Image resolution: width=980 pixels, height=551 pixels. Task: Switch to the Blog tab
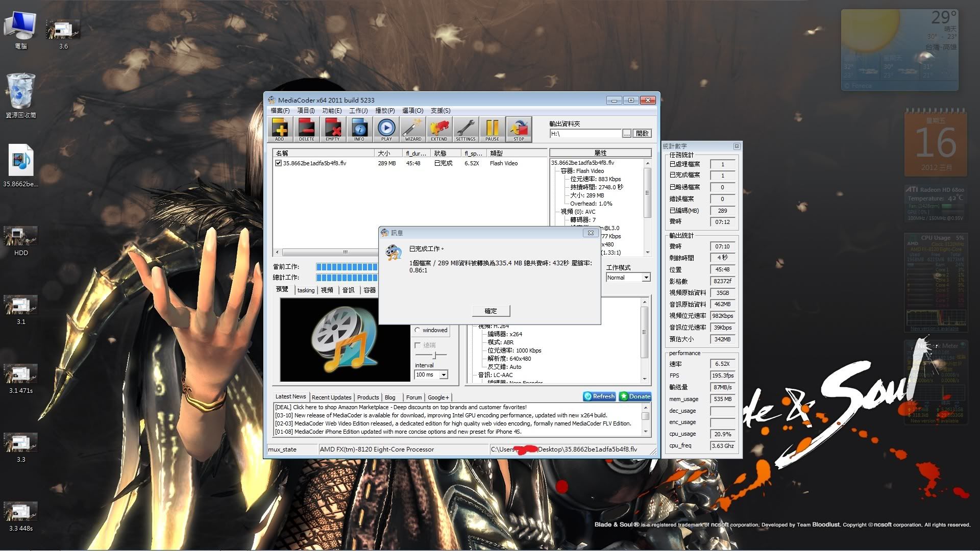pos(390,397)
